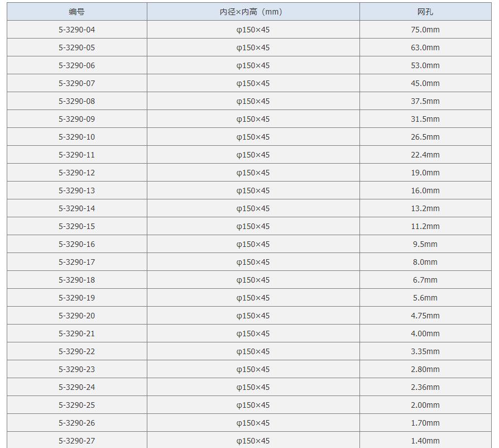This screenshot has width=499, height=448.
Task: Click product number 5-3290-27
Action: click(77, 441)
